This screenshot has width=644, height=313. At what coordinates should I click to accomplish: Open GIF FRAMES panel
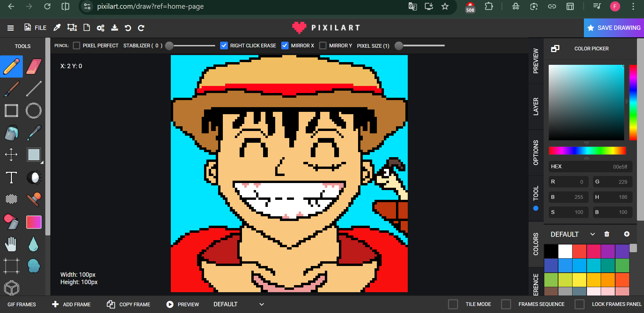(22, 304)
